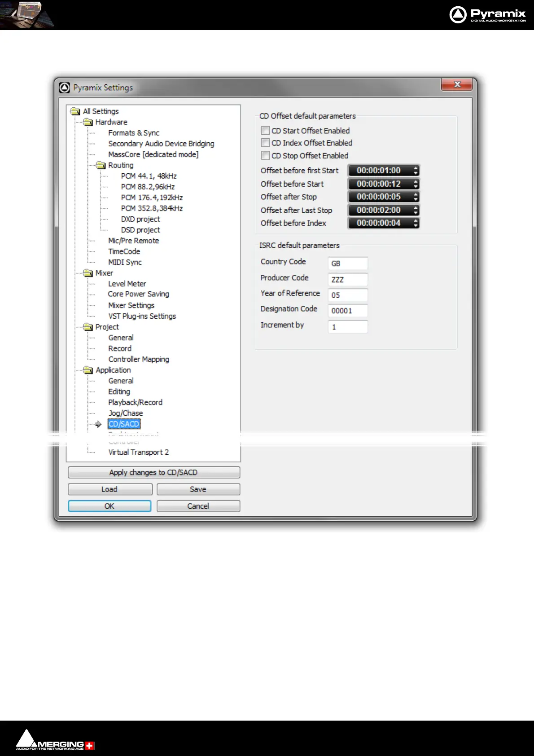Click the Mixer folder icon
The width and height of the screenshot is (534, 756).
tap(88, 273)
